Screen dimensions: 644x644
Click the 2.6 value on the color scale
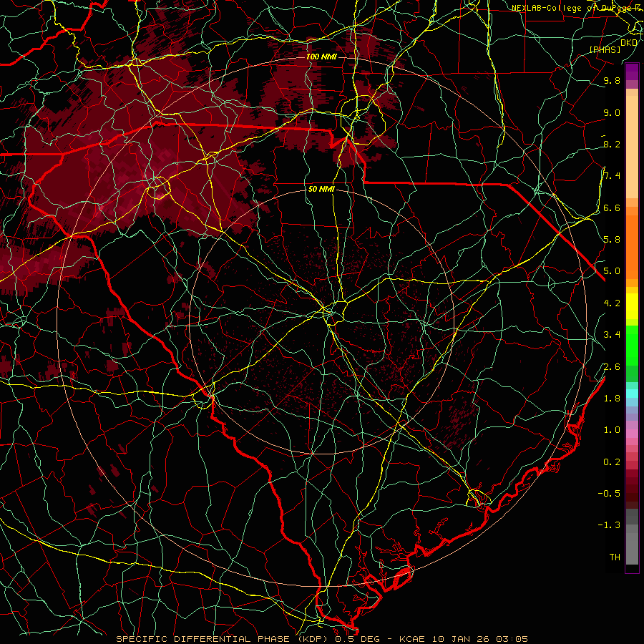pos(612,367)
